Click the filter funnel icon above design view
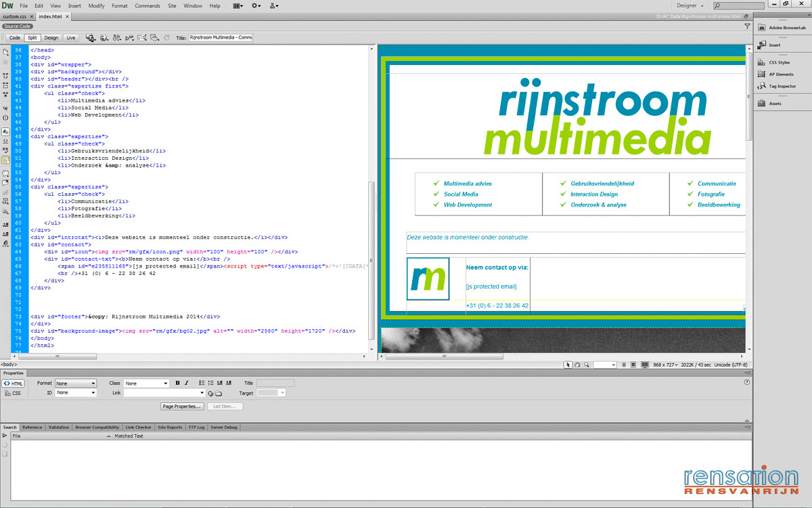This screenshot has width=812, height=508. [x=747, y=26]
